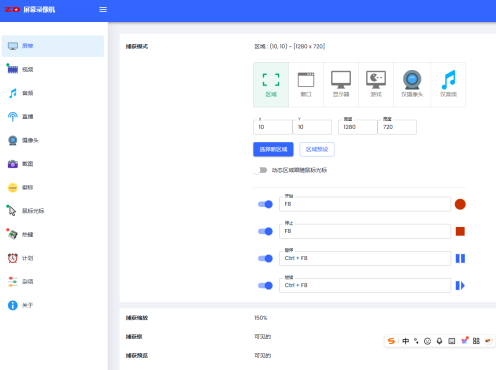The image size is (496, 370).
Task: Open the toolbox grid in IME bar
Action: [x=476, y=341]
